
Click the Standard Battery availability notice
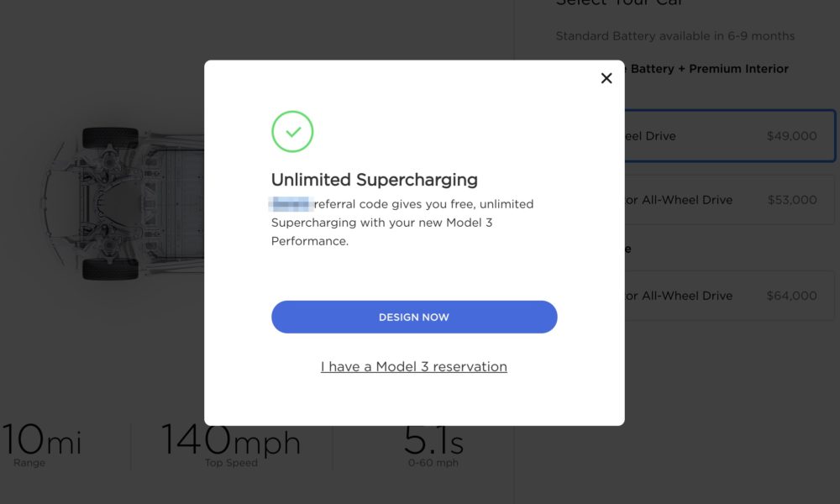pyautogui.click(x=675, y=36)
